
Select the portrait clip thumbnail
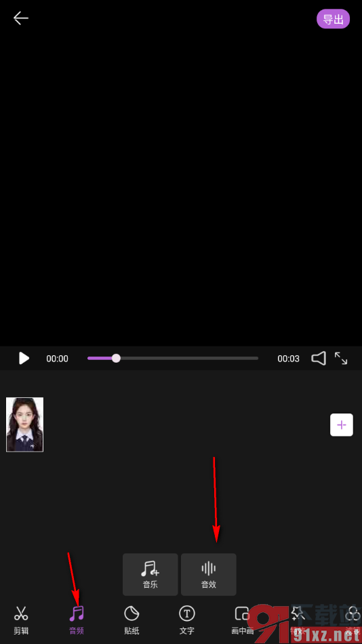click(x=24, y=424)
